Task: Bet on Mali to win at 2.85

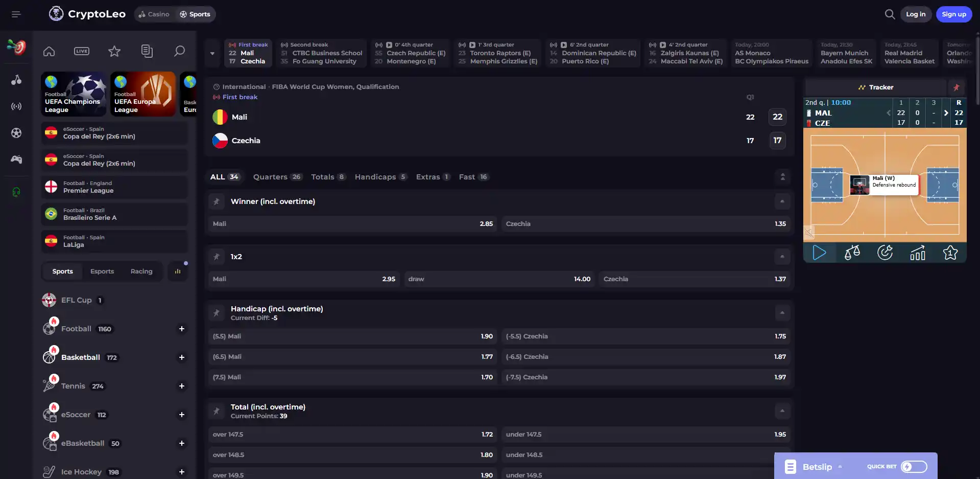Action: (352, 224)
